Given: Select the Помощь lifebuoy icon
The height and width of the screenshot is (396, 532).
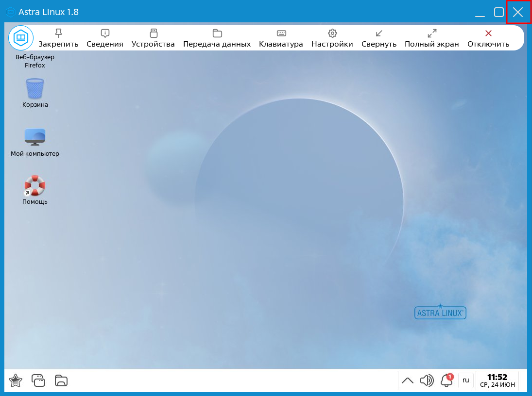Looking at the screenshot, I should (35, 190).
